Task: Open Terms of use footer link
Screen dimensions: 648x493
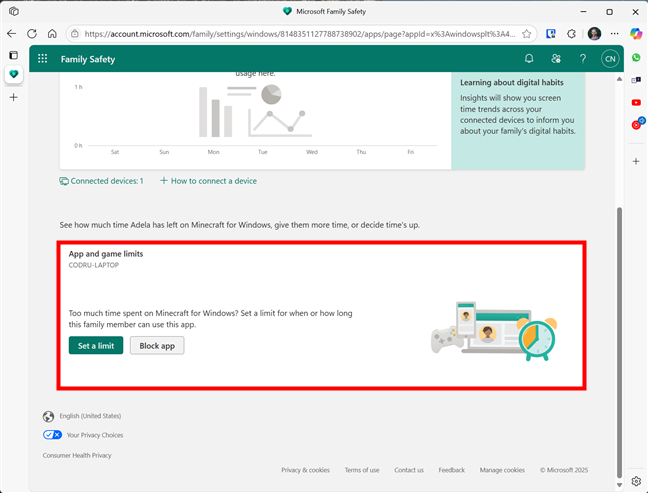Action: [x=362, y=470]
